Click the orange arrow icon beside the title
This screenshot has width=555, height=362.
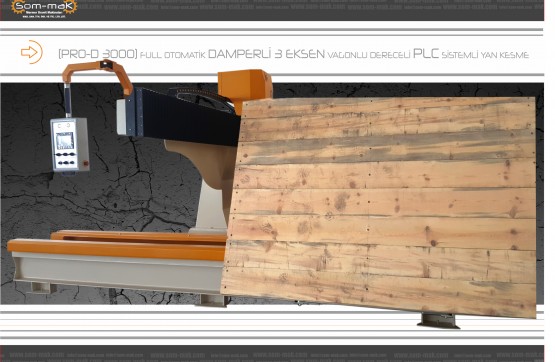tap(32, 52)
